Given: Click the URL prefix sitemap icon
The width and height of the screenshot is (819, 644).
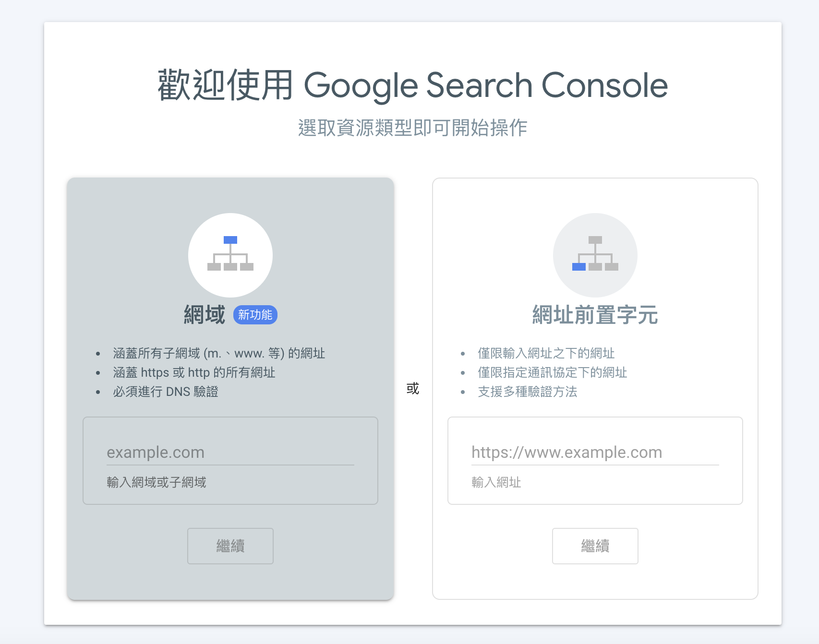Looking at the screenshot, I should tap(595, 254).
